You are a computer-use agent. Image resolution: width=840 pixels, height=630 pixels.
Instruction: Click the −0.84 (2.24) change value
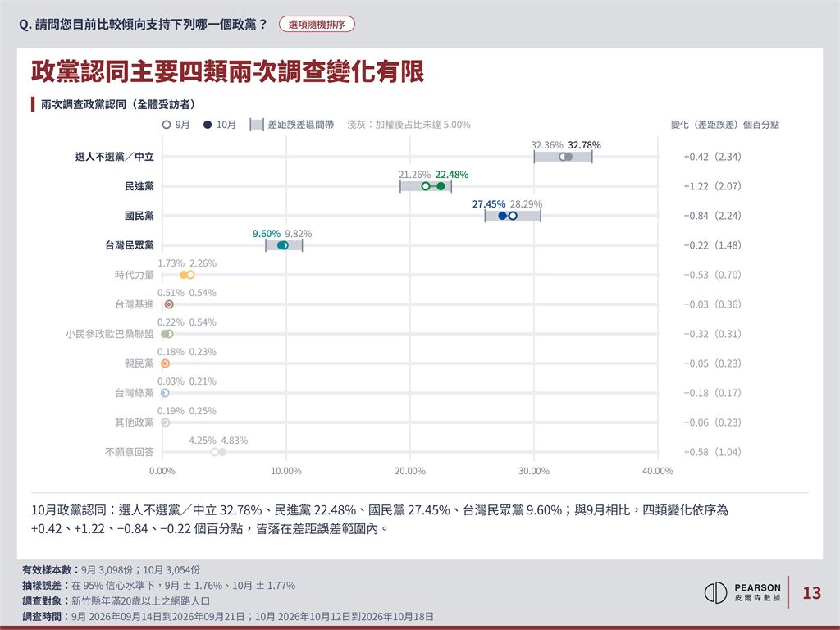pyautogui.click(x=713, y=216)
